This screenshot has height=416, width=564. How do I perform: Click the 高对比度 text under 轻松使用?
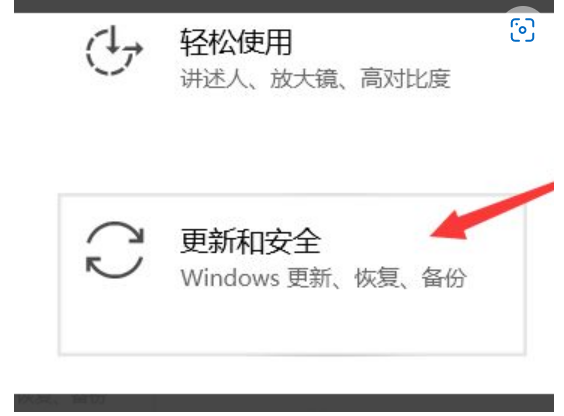405,78
